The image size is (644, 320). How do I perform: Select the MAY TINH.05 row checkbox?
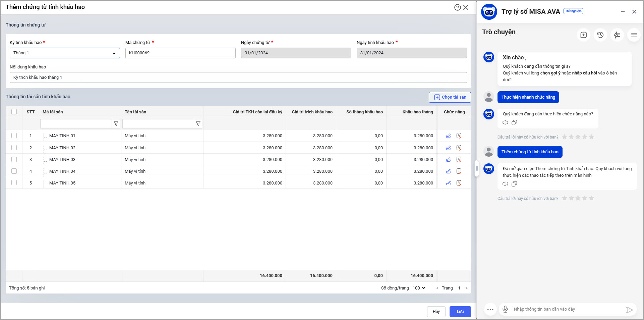14,183
